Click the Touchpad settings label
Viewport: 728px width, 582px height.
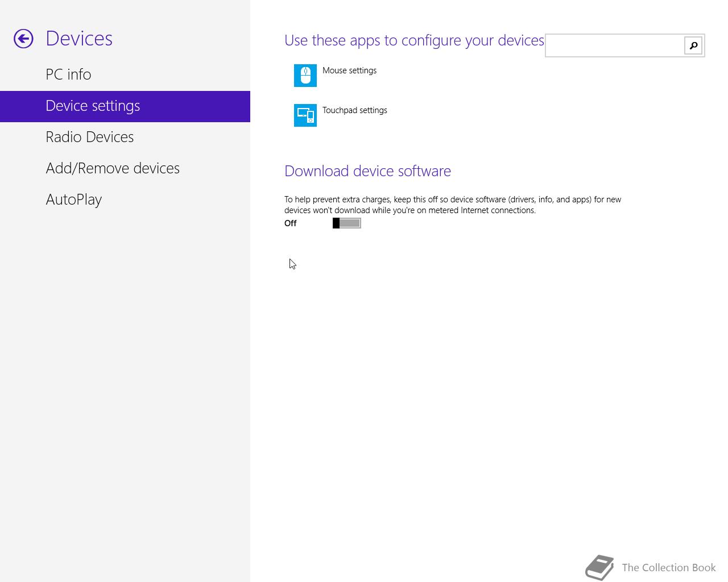tap(355, 110)
